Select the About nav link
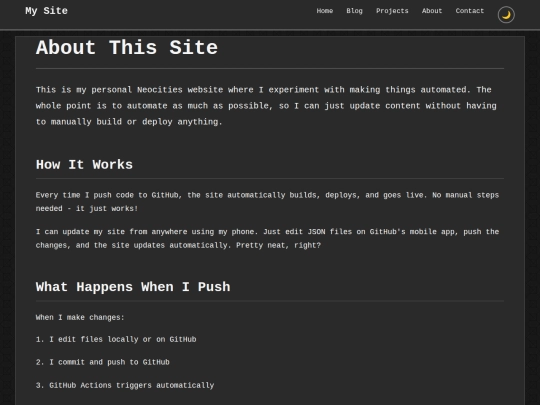 click(432, 11)
